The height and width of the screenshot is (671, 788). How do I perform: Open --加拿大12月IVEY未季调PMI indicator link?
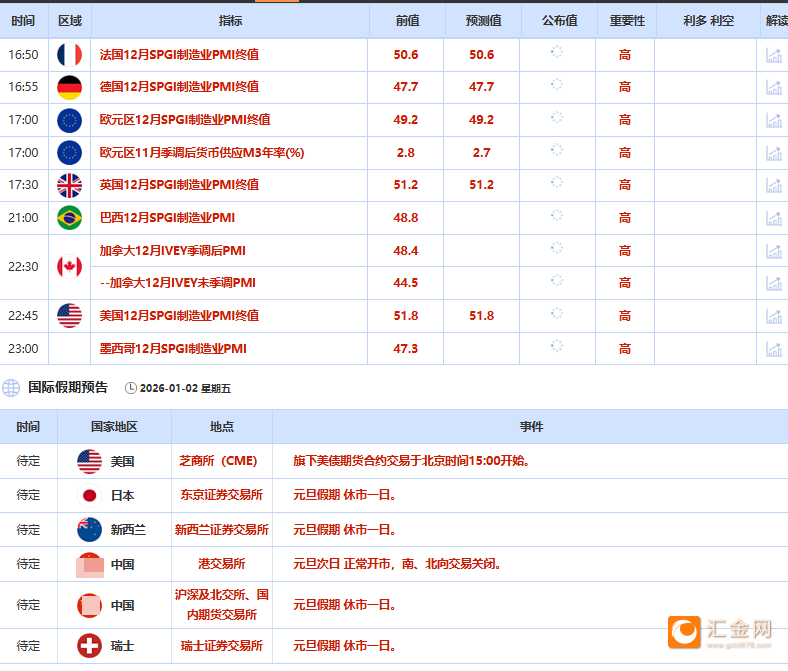tap(177, 283)
